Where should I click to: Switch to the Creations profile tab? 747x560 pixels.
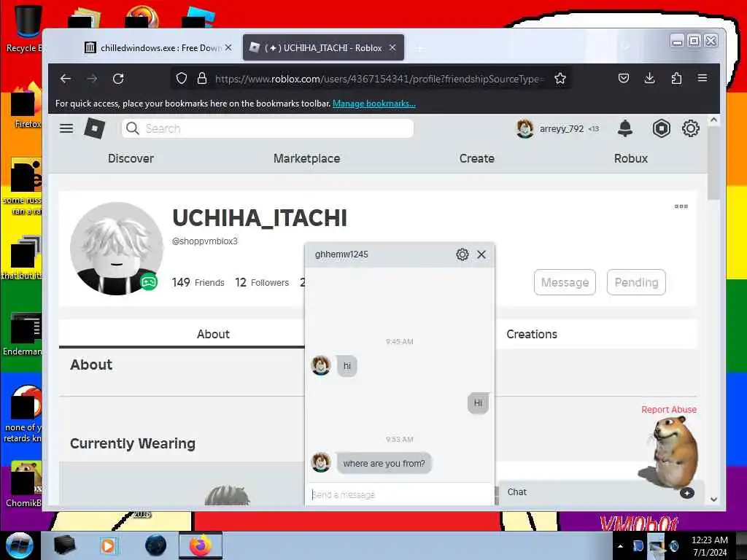(532, 334)
